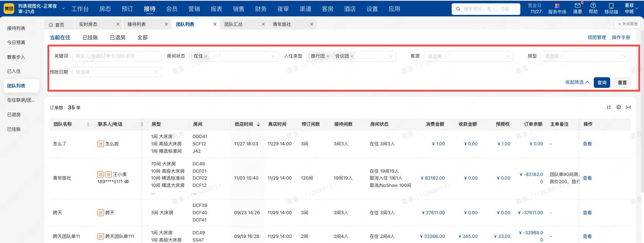The width and height of the screenshot is (644, 243).
Task: Click the 重置 button
Action: 622,83
